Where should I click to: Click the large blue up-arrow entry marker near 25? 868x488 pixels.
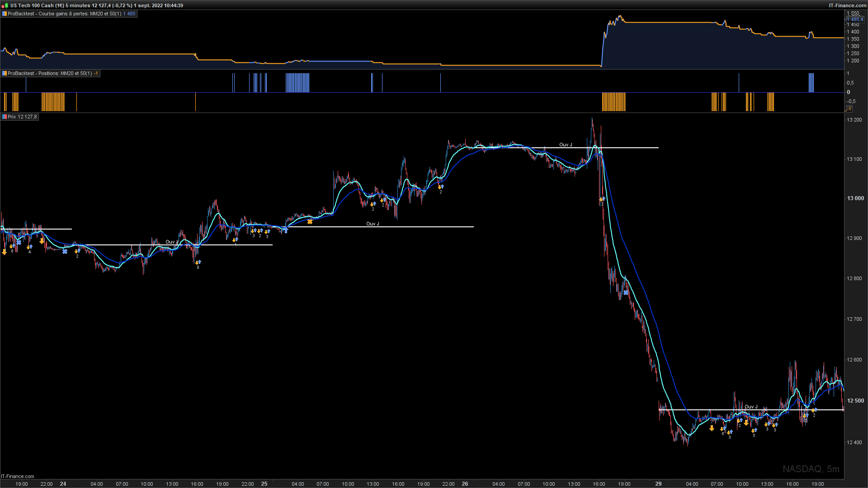(286, 230)
